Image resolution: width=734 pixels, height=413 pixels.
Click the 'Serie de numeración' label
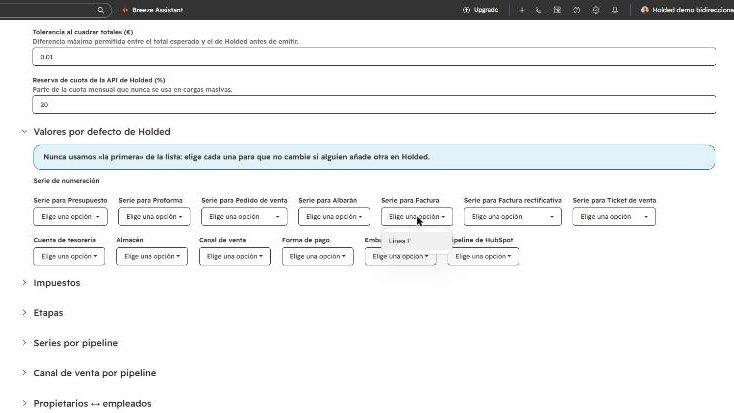pos(66,181)
